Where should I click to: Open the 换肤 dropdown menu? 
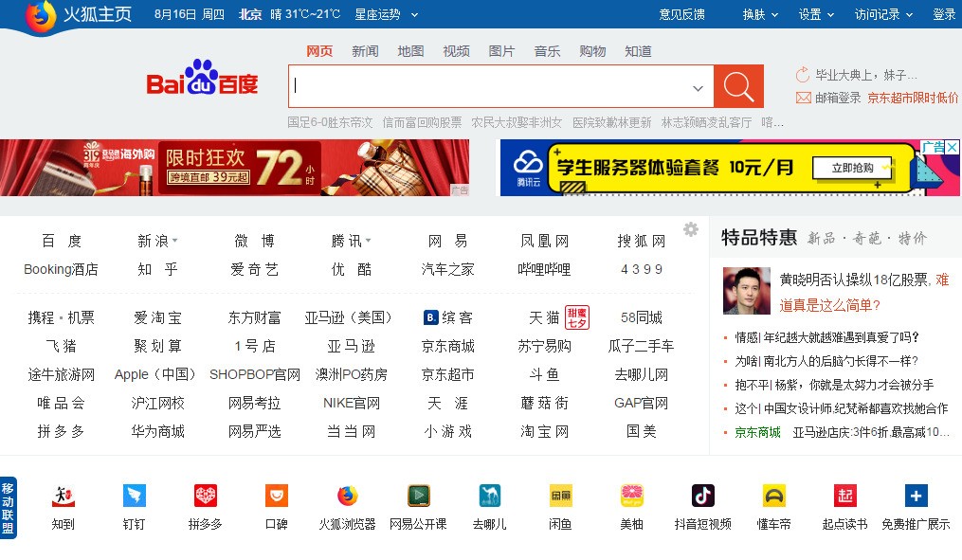761,15
